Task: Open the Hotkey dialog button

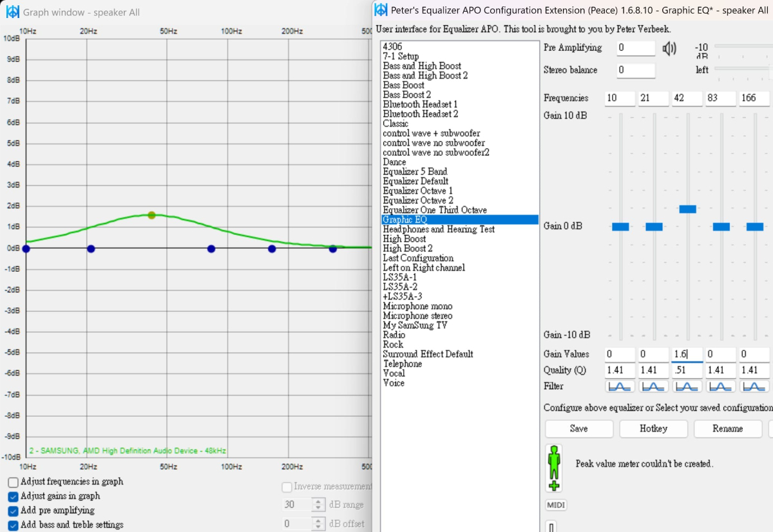Action: click(653, 429)
